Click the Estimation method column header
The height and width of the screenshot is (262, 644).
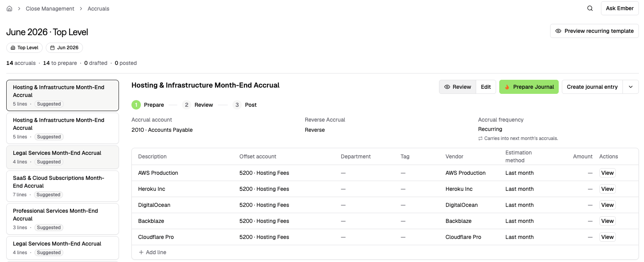(x=518, y=156)
